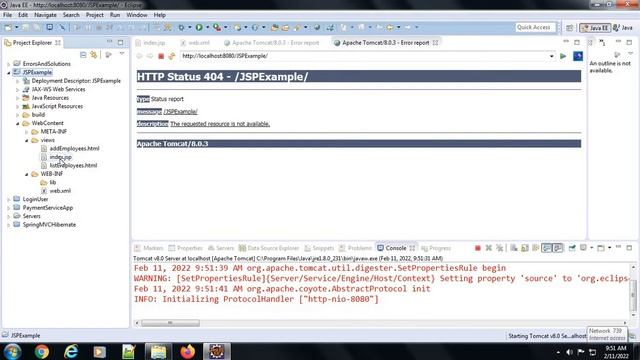The image size is (640, 360).
Task: Select the Servers project folder
Action: pos(31,216)
